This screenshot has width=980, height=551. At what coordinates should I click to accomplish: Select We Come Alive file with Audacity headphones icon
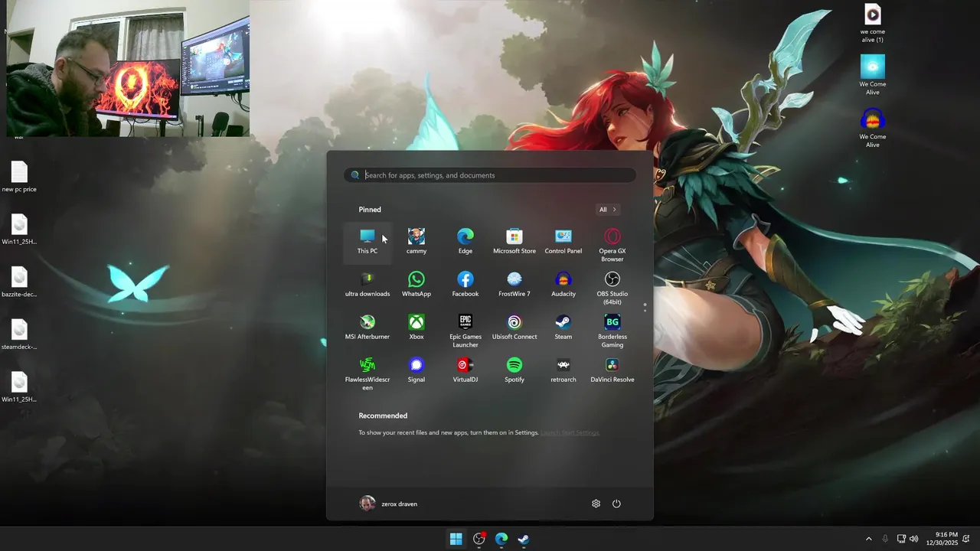873,128
